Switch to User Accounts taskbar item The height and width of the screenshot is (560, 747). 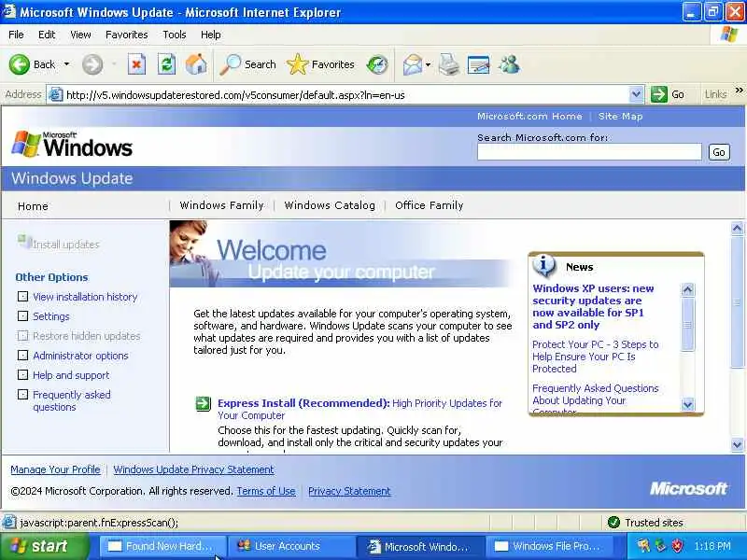[290, 546]
